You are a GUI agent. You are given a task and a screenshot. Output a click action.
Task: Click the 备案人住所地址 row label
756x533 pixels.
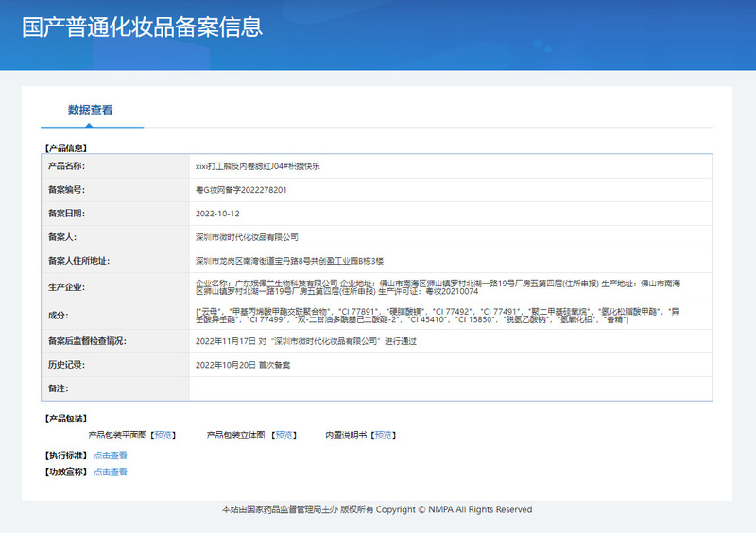79,261
